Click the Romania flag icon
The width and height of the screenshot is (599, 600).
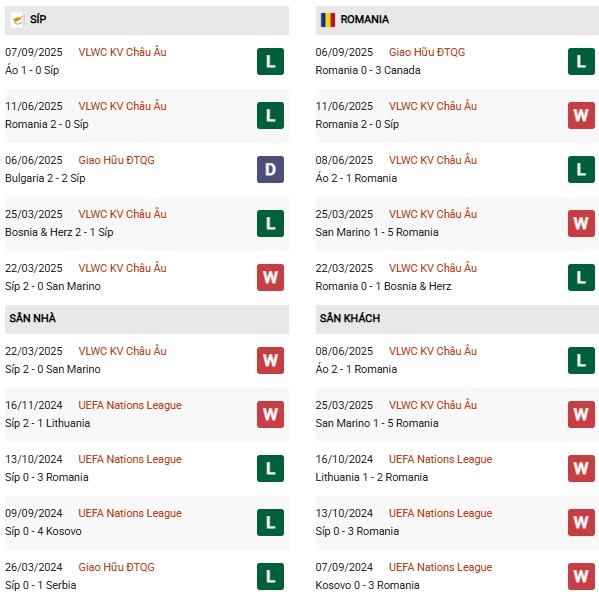coord(328,20)
